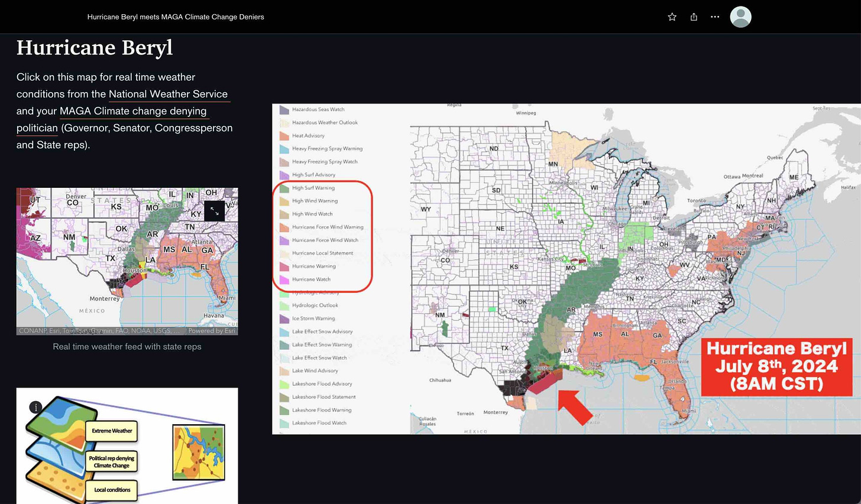
Task: Click the info icon on the layers diagram
Action: pyautogui.click(x=35, y=407)
